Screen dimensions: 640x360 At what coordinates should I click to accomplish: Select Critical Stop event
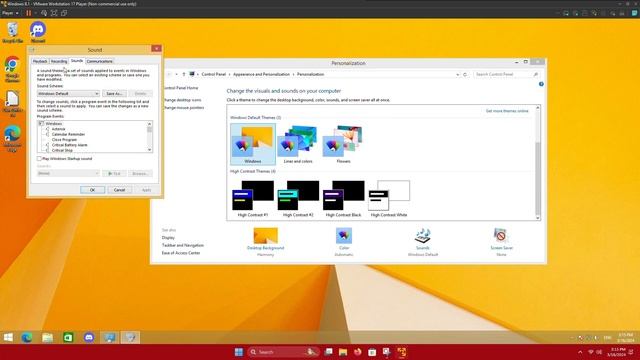pyautogui.click(x=62, y=150)
